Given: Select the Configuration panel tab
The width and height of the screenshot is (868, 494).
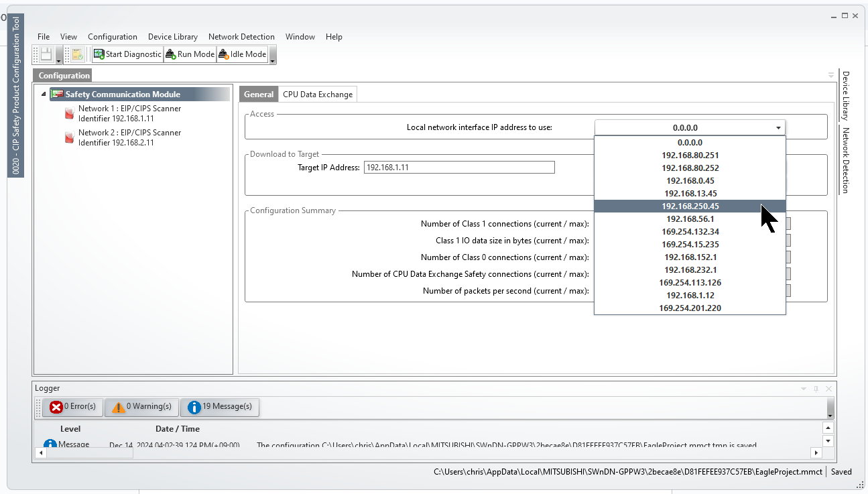Looking at the screenshot, I should point(64,76).
